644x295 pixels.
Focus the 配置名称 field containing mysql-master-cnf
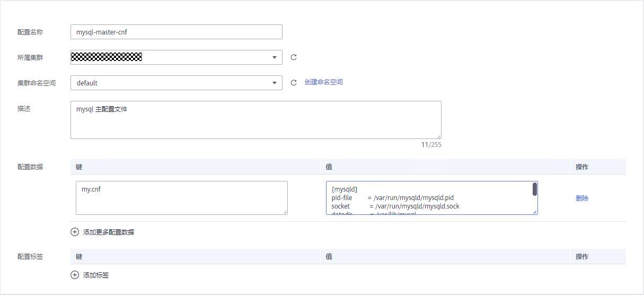pyautogui.click(x=176, y=32)
